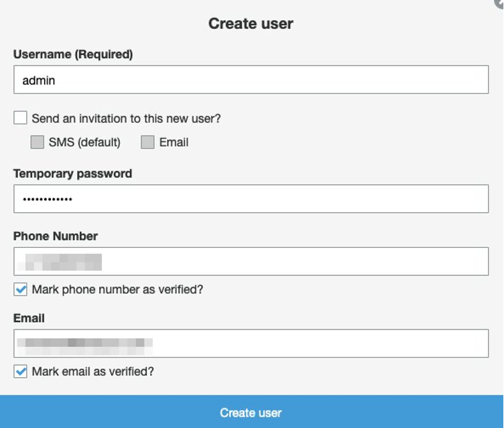Click the Email address input field
Image resolution: width=504 pixels, height=428 pixels.
[251, 344]
